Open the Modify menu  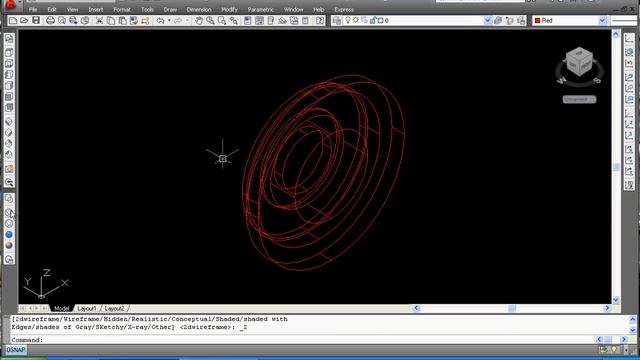229,9
